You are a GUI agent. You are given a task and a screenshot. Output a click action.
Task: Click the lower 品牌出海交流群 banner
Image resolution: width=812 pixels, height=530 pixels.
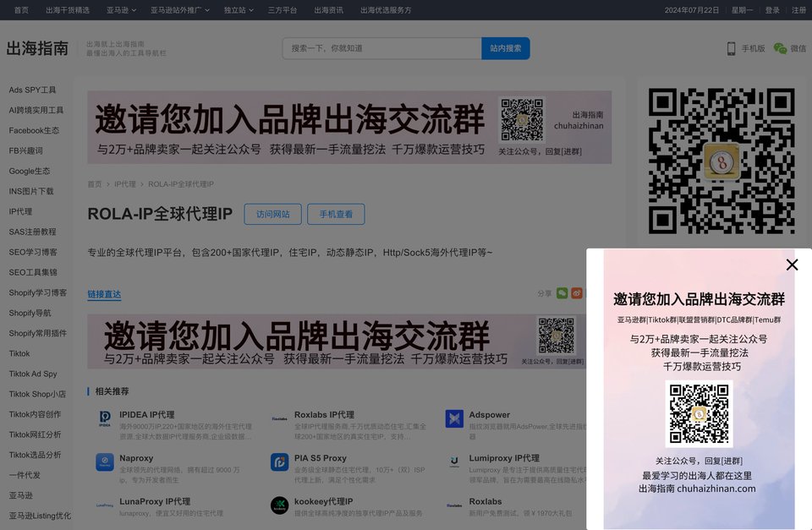click(x=337, y=341)
